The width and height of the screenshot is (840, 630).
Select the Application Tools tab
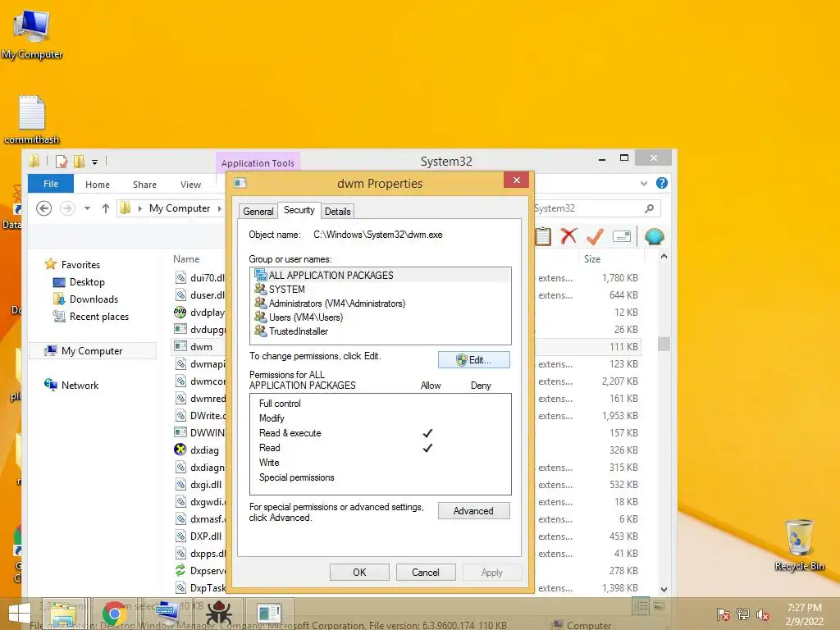click(258, 163)
